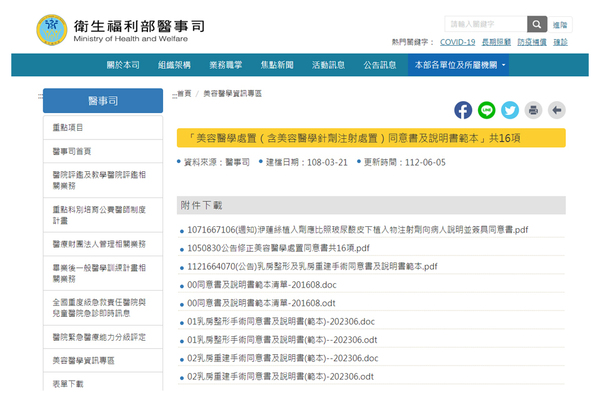Open the 關於本司 menu

point(123,64)
